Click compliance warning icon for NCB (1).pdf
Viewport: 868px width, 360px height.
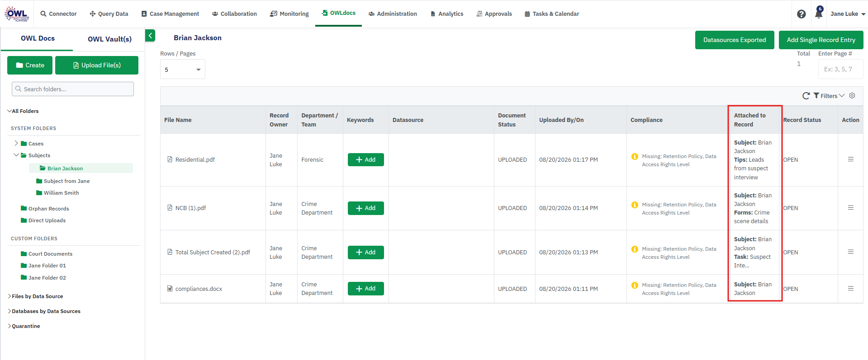point(635,205)
